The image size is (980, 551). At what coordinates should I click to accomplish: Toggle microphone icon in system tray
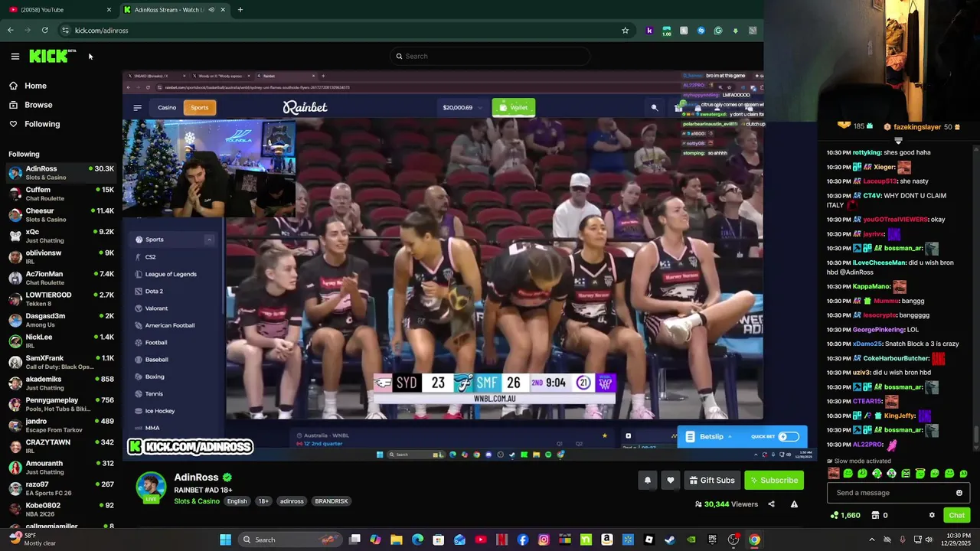(x=902, y=540)
